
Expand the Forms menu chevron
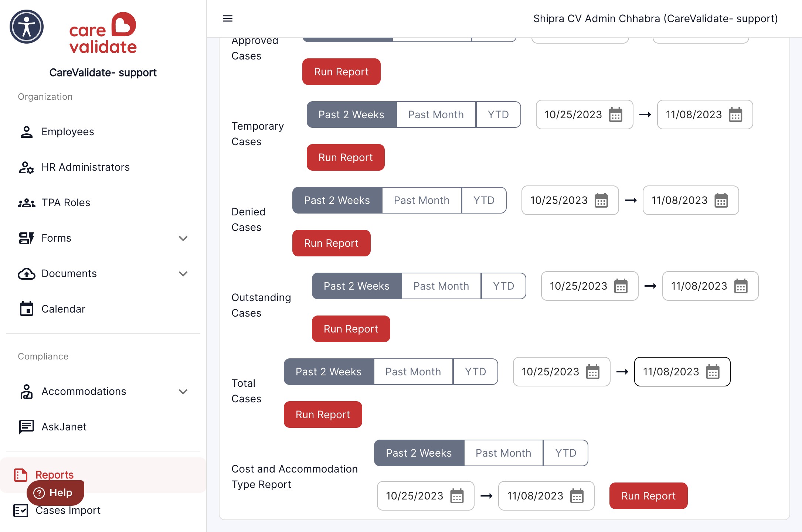(x=183, y=238)
